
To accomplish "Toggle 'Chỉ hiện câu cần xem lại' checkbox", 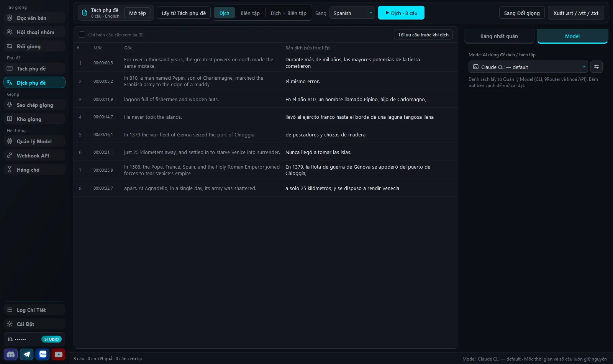I will tap(82, 34).
